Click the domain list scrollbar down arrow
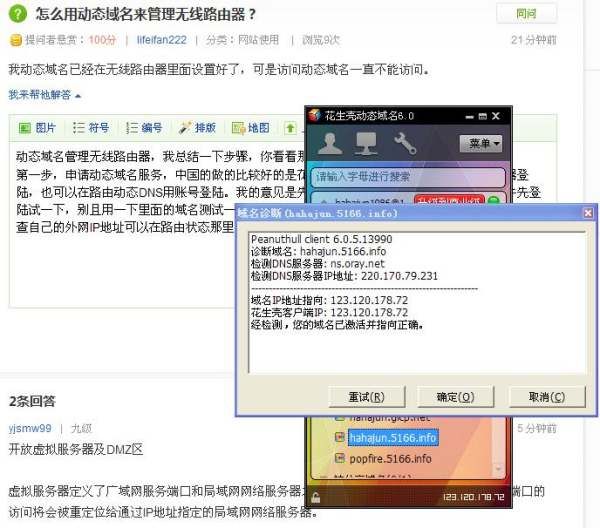 pos(498,469)
